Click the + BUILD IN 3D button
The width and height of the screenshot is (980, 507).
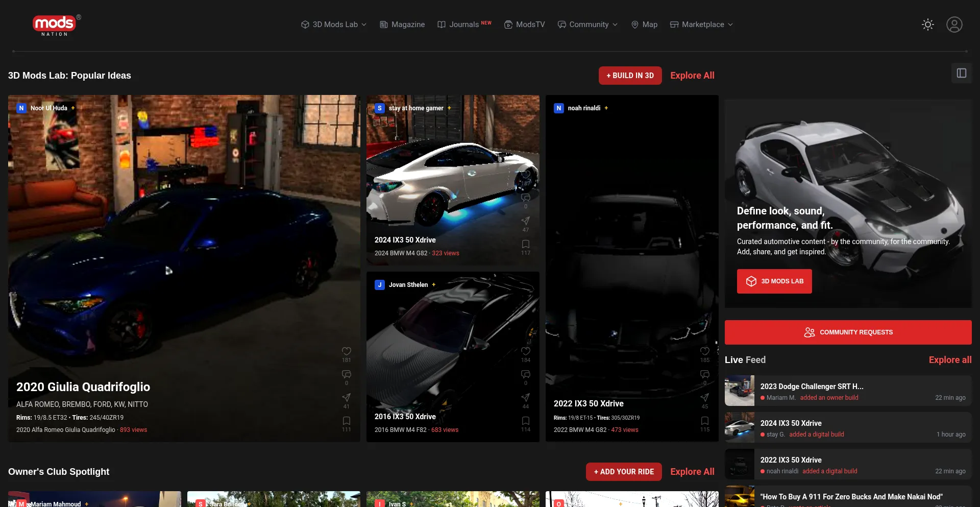pos(630,76)
